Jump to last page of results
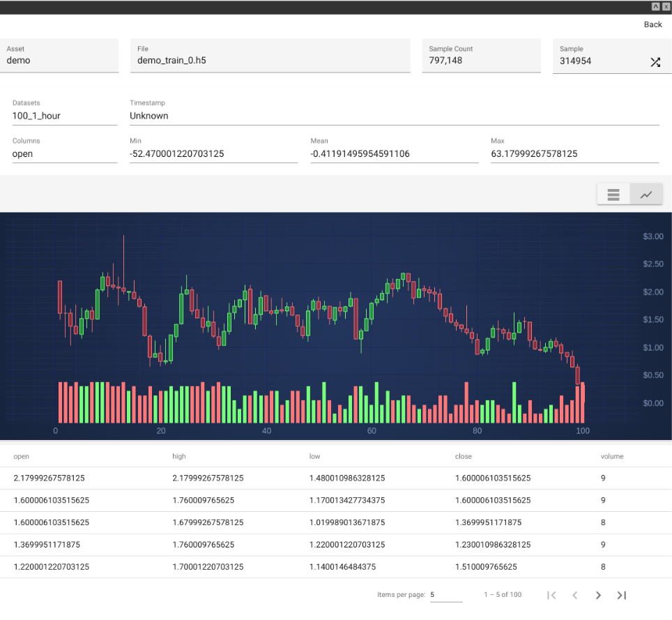 point(622,595)
